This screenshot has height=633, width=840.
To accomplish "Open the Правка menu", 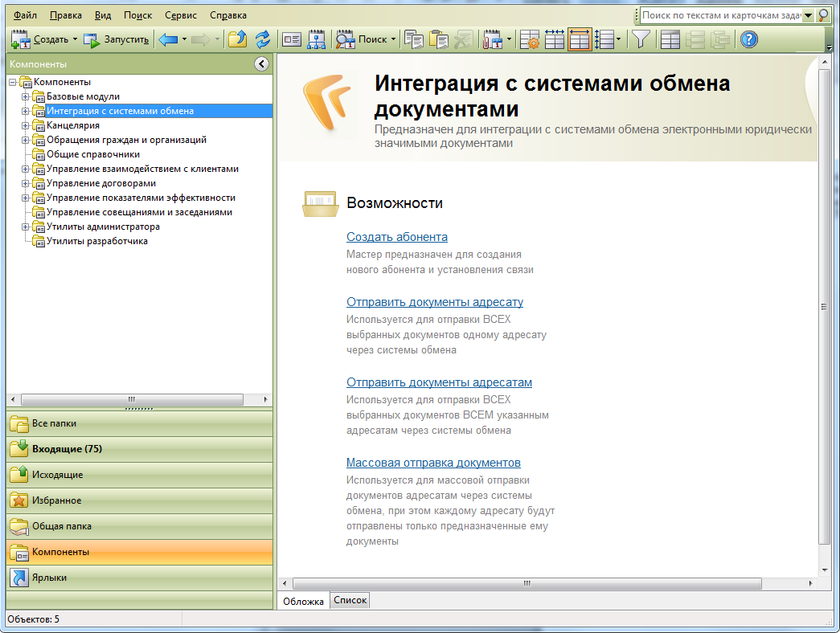I will pyautogui.click(x=66, y=15).
